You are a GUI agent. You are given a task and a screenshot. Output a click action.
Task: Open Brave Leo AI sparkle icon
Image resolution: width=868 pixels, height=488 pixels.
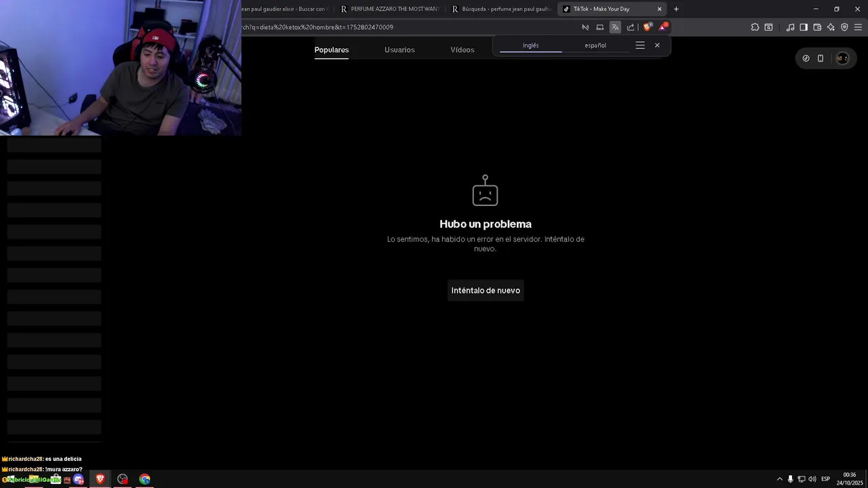pos(831,27)
